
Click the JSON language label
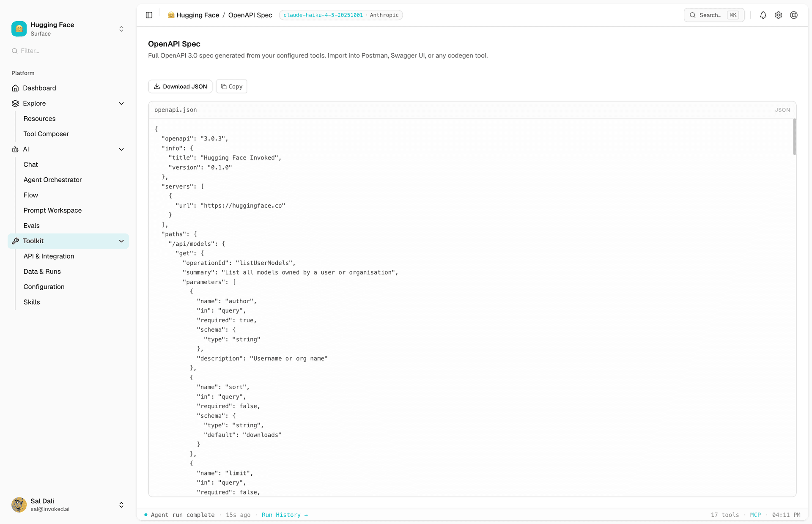tap(782, 110)
